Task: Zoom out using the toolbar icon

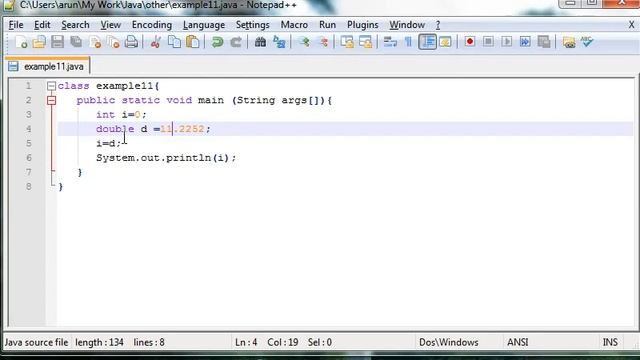Action: [x=323, y=42]
